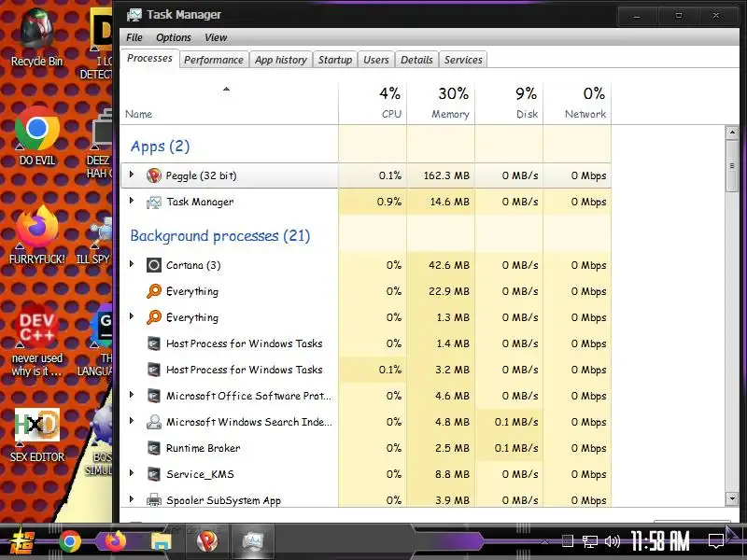The height and width of the screenshot is (560, 747).
Task: Click the Peggle process icon
Action: click(154, 175)
